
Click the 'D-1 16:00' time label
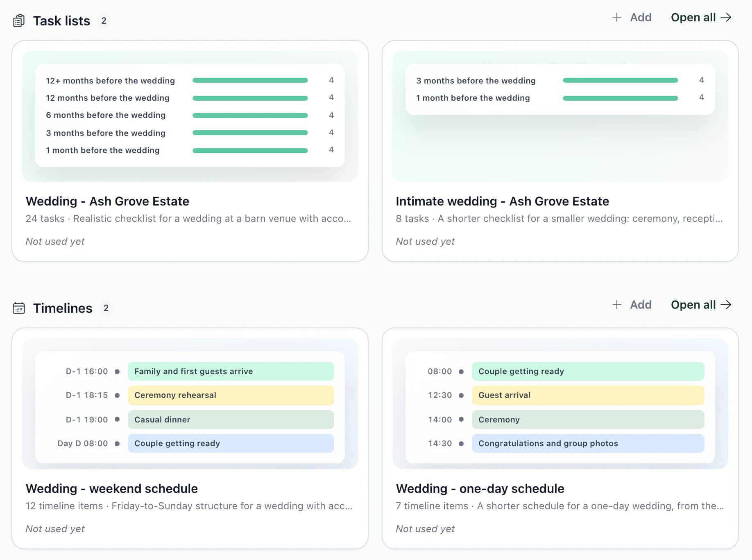pos(87,371)
